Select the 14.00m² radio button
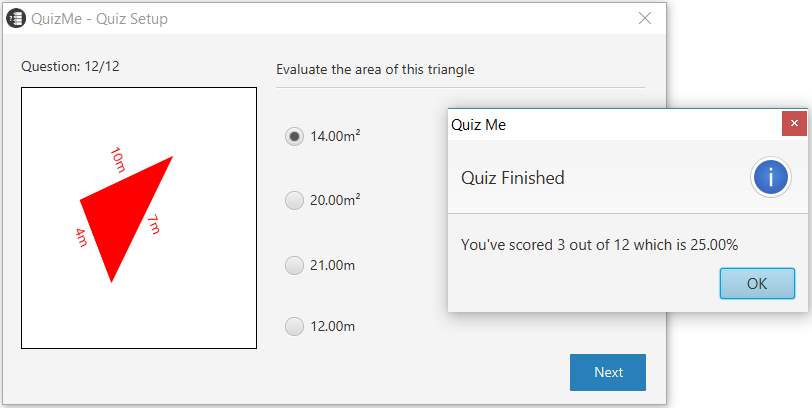 point(294,136)
